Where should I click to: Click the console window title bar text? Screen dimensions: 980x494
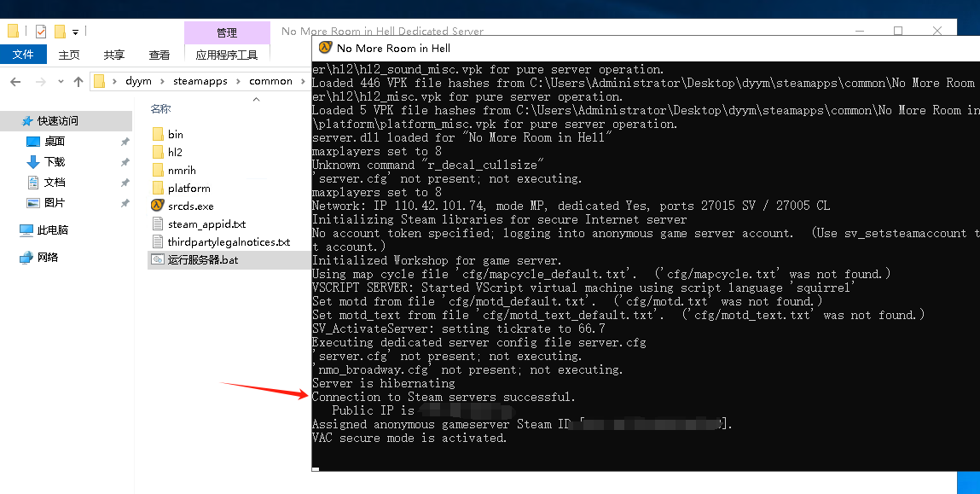(393, 48)
